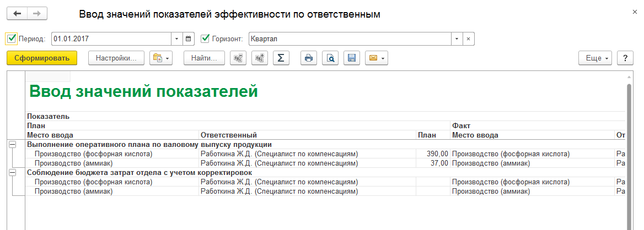The height and width of the screenshot is (230, 644).
Task: Click the sum (Σ) toolbar icon
Action: pos(281,58)
